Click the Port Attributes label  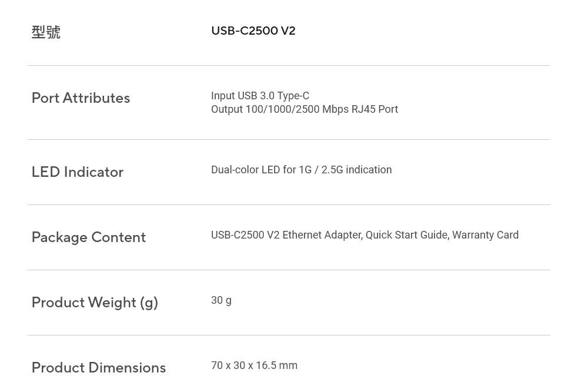81,98
